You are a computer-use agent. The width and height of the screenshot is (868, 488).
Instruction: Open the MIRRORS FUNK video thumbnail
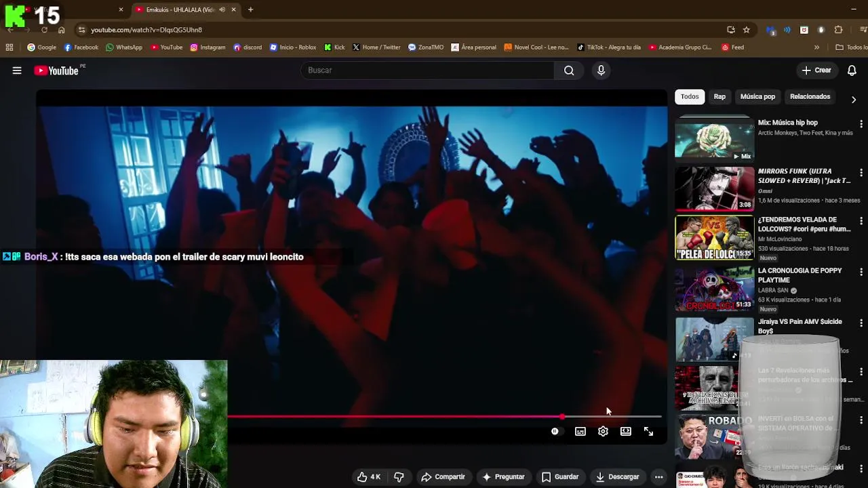pyautogui.click(x=714, y=189)
